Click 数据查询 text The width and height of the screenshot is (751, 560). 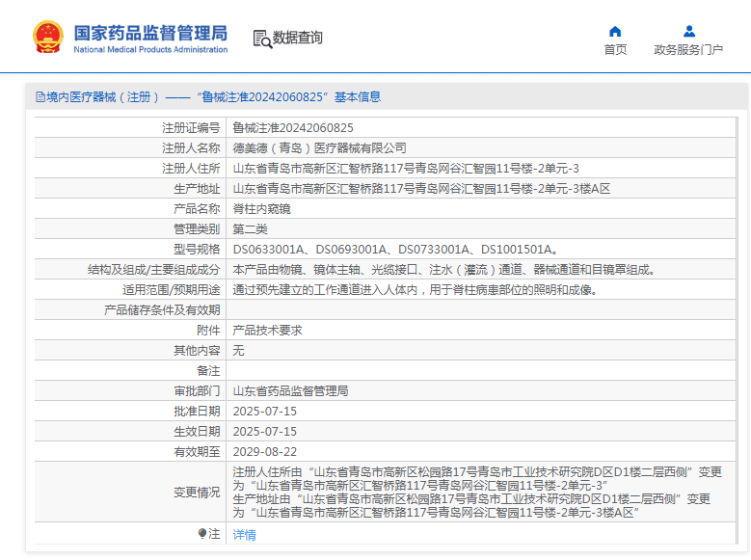(x=298, y=38)
